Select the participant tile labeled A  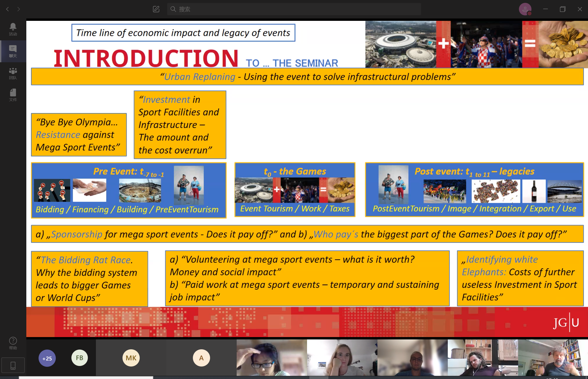201,358
